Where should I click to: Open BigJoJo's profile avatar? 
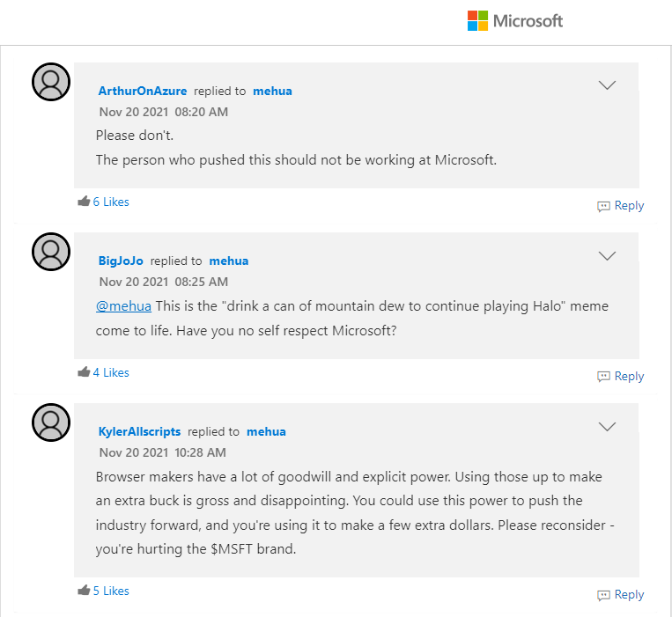pos(51,252)
